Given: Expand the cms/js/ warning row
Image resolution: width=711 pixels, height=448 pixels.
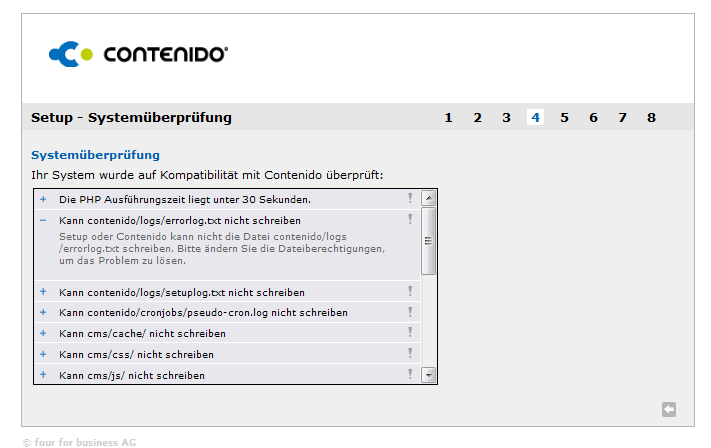Looking at the screenshot, I should [x=43, y=375].
